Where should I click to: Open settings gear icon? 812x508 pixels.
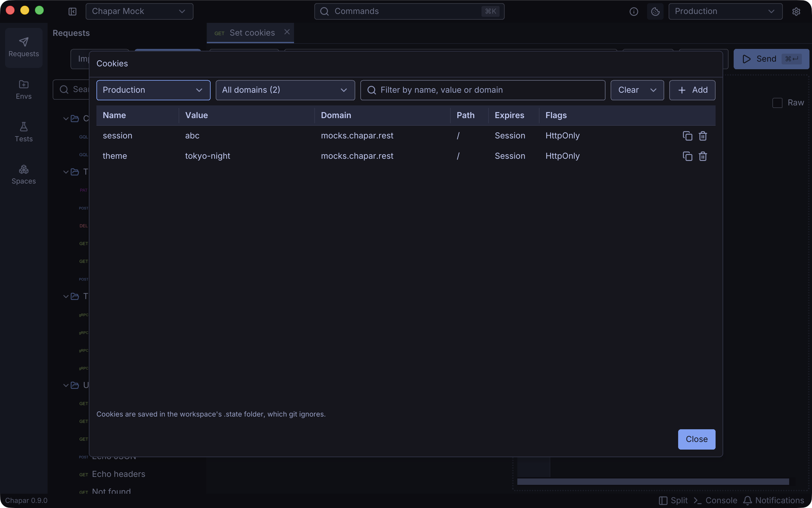(796, 11)
